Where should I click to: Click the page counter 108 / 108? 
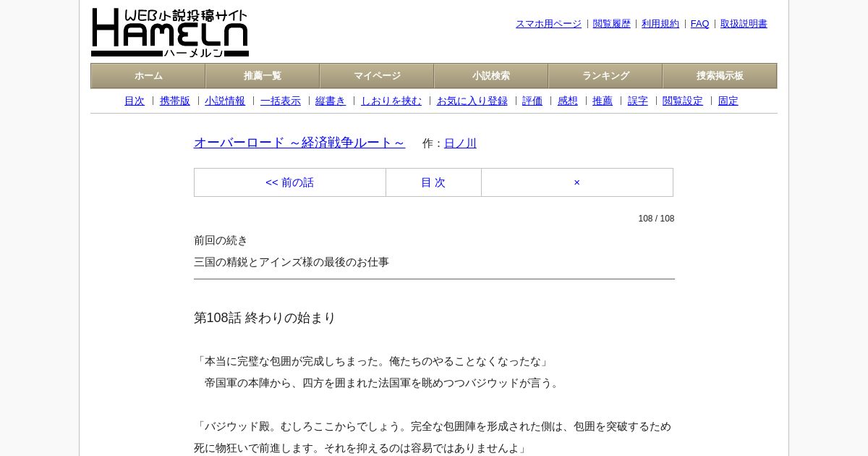tap(656, 219)
